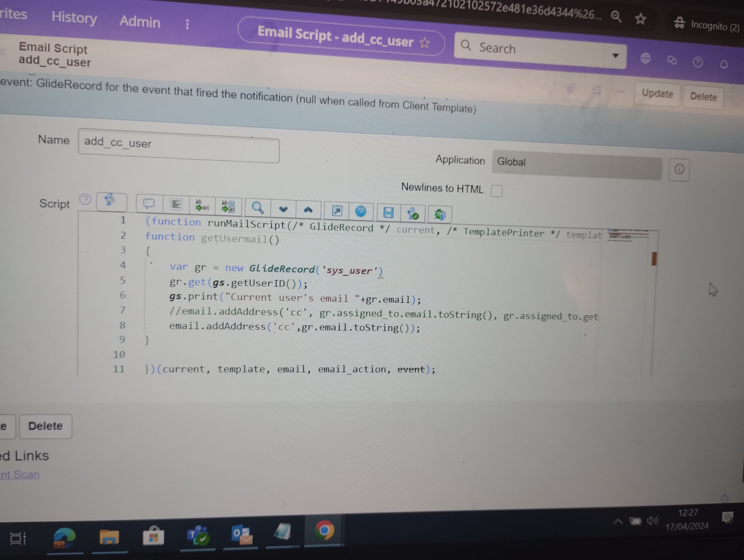Click the Save disk icon in editor toolbar
This screenshot has width=744, height=560.
point(388,212)
